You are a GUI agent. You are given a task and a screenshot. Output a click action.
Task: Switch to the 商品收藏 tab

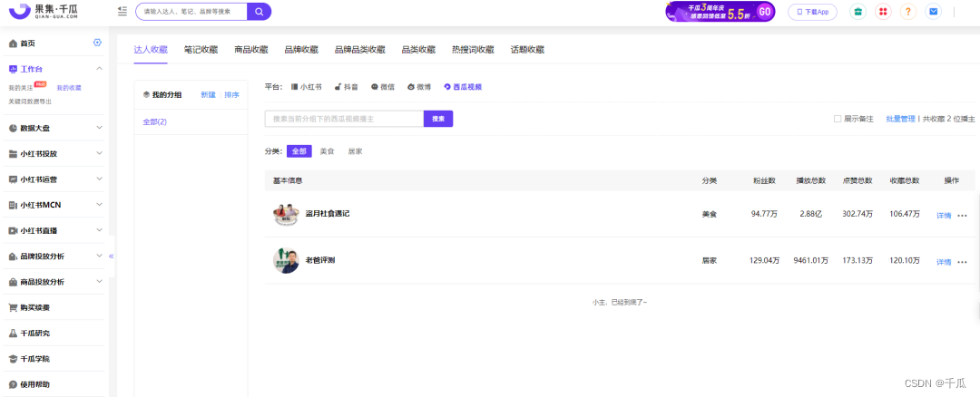250,50
